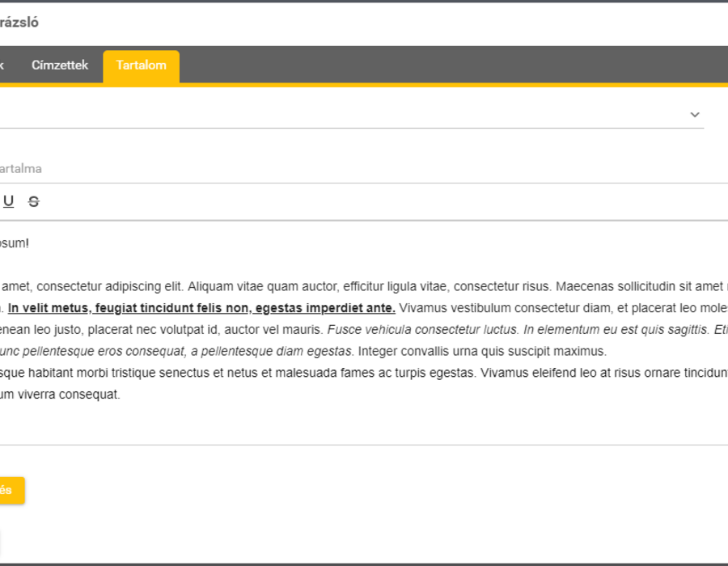The height and width of the screenshot is (566, 728).
Task: Click the text "um viverra consequat."
Action: (60, 395)
